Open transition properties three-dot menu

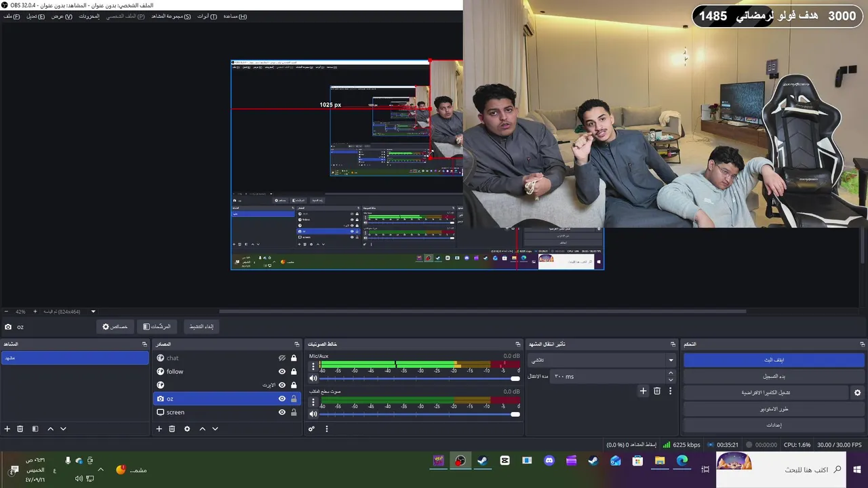tap(670, 391)
